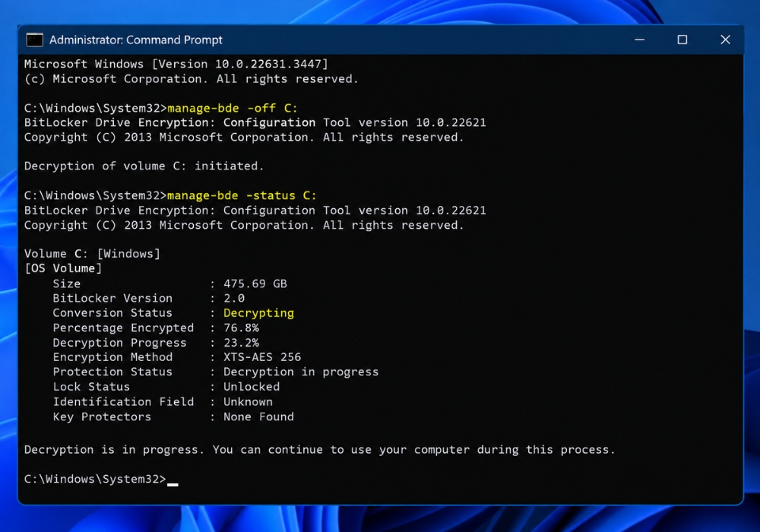This screenshot has height=532, width=760.
Task: Click the 'Encryption Method' label
Action: point(112,357)
